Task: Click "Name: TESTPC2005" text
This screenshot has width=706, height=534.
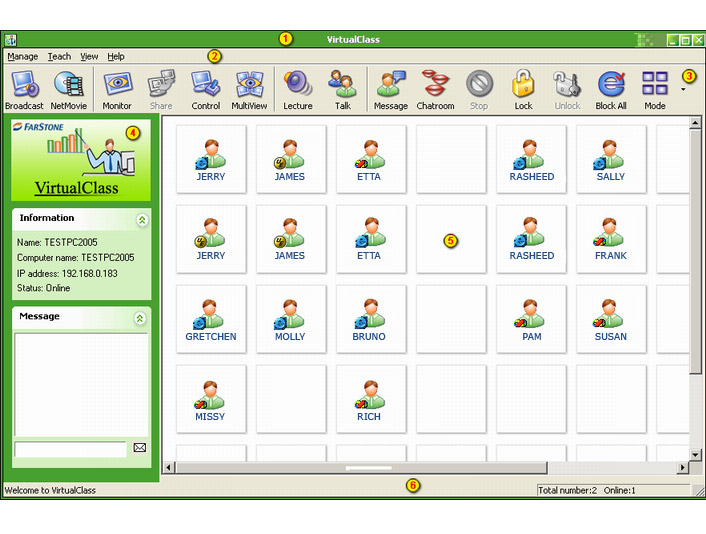Action: pyautogui.click(x=57, y=242)
